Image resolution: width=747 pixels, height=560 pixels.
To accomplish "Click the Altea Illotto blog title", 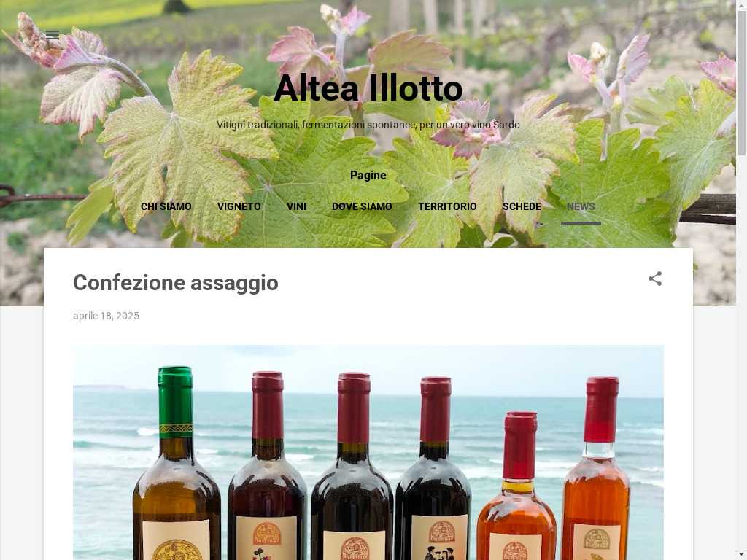I will (x=368, y=88).
